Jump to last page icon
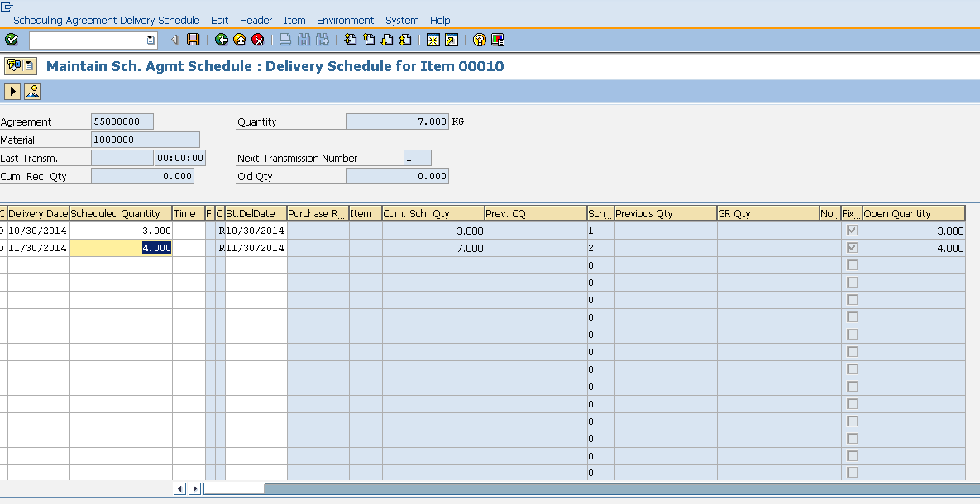980x504 pixels. coord(405,40)
